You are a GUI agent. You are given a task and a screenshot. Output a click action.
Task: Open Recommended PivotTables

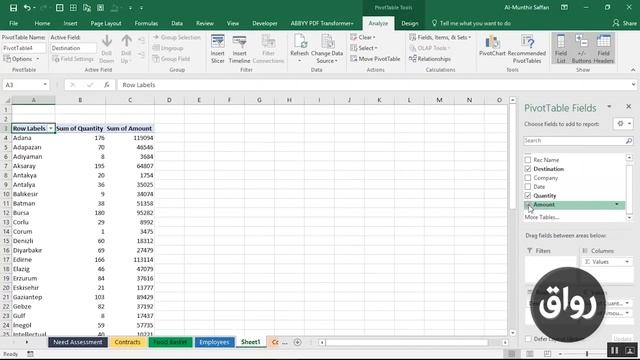[x=527, y=49]
